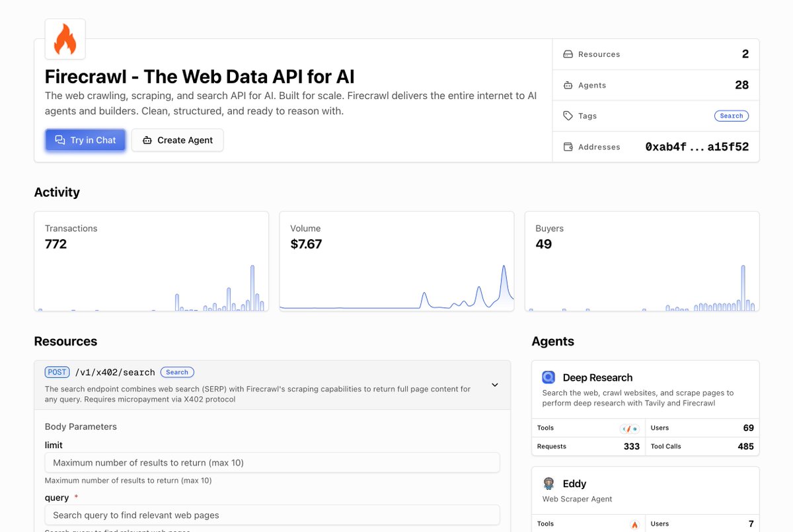Click the Resources section heading
The width and height of the screenshot is (793, 532).
[65, 342]
